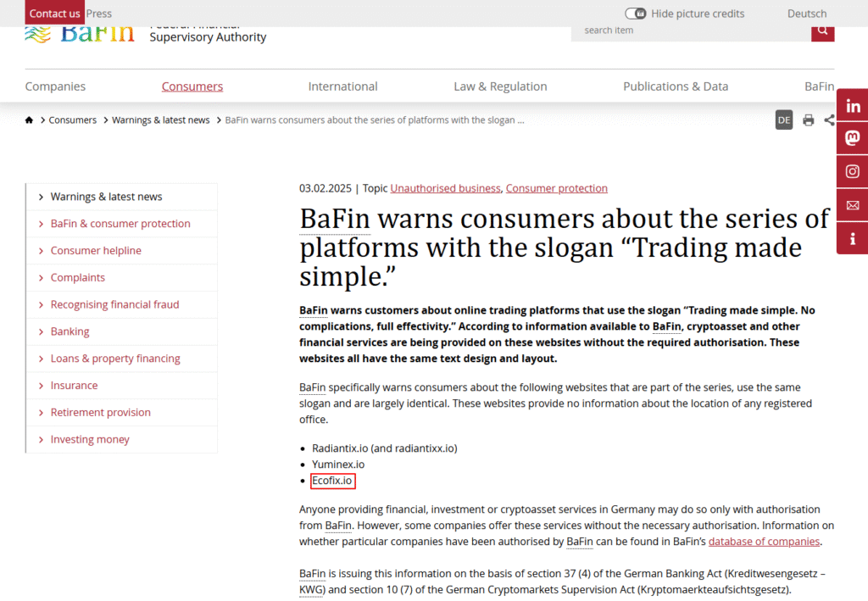Open the Press link
868x601 pixels.
point(99,14)
